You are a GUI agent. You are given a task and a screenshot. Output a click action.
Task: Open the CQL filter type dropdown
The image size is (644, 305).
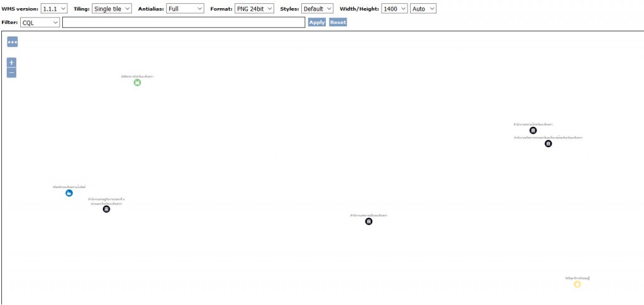(x=40, y=22)
